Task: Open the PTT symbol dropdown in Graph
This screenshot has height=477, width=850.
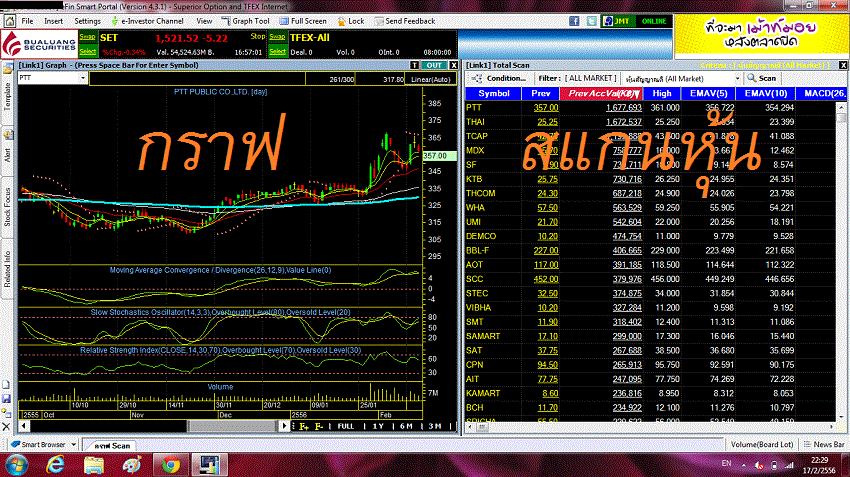Action: pyautogui.click(x=83, y=78)
